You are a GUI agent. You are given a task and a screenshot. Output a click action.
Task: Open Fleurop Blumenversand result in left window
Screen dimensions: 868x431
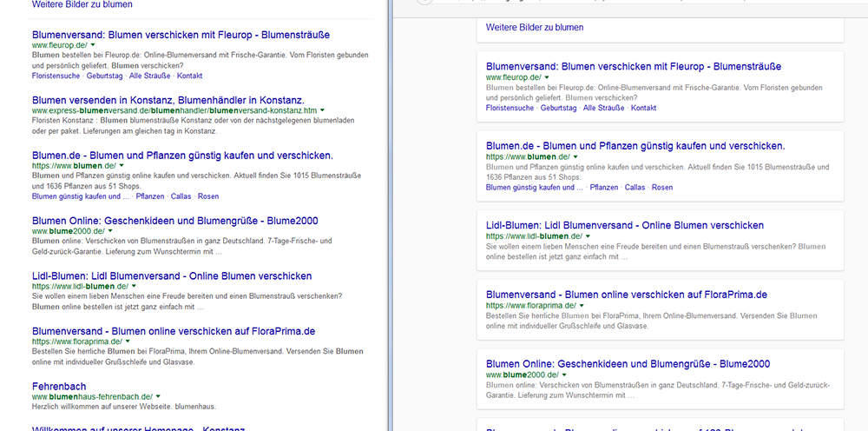pos(181,35)
